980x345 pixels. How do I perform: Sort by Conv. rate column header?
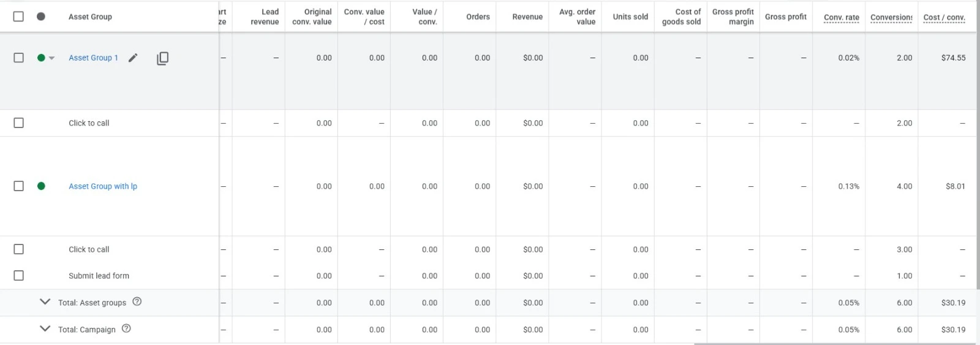[x=841, y=17]
